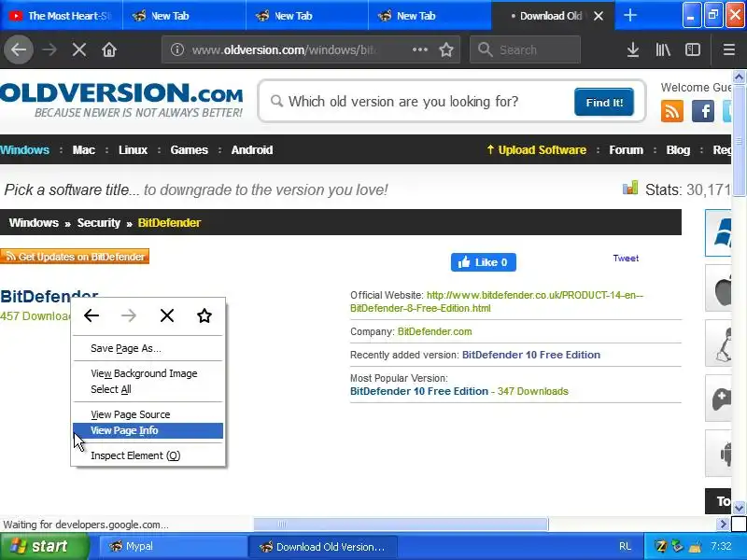Choose Save Page As from context menu

(148, 348)
